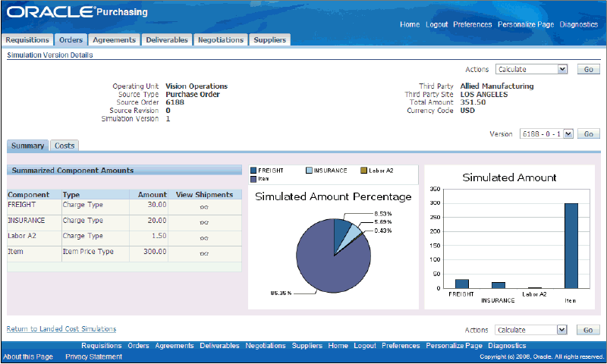Click Go next to Version dropdown

(589, 133)
